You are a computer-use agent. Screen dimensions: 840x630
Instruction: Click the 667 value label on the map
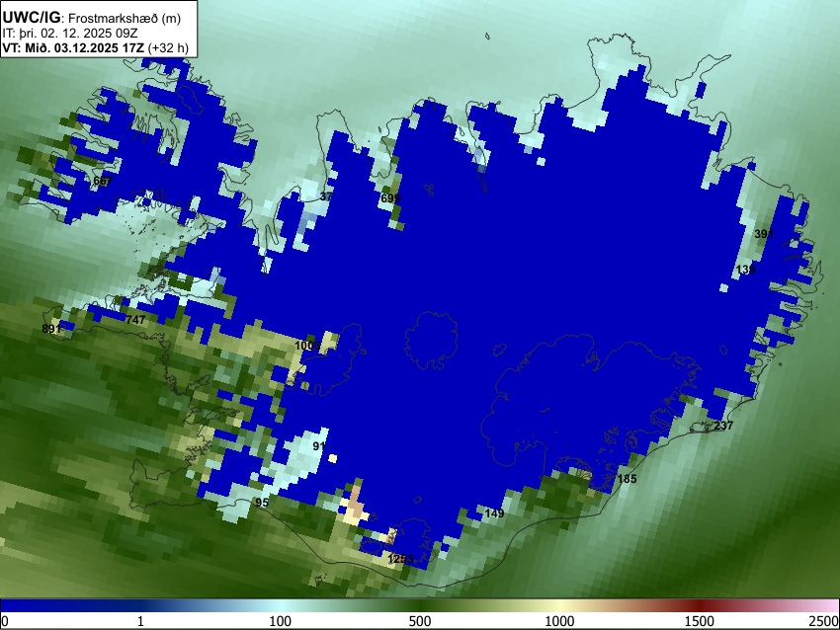pos(103,181)
